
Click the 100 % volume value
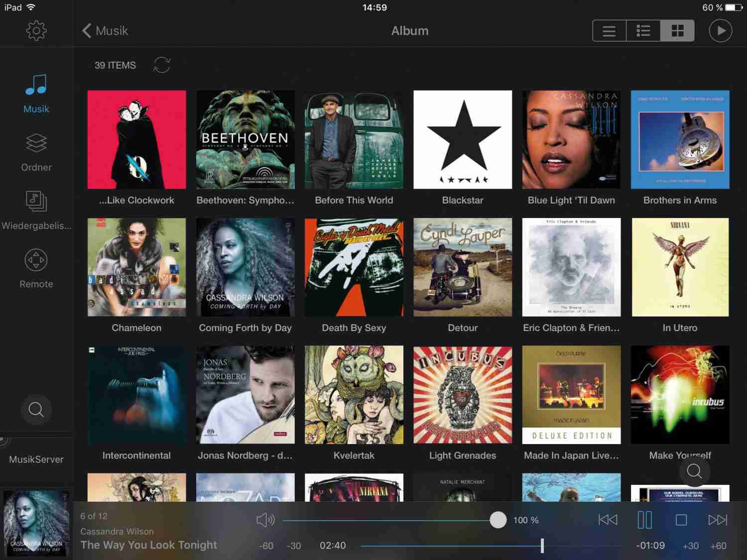[x=526, y=520]
